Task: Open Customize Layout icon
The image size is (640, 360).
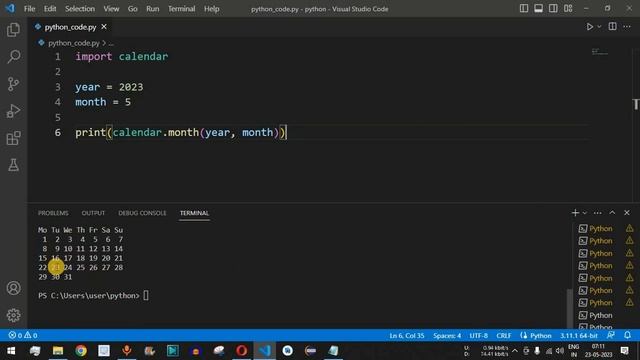Action: click(x=568, y=9)
